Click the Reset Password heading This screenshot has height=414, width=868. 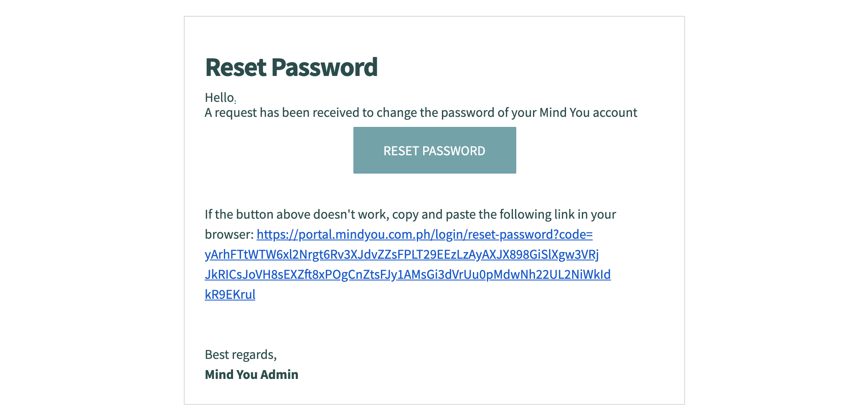pyautogui.click(x=291, y=67)
